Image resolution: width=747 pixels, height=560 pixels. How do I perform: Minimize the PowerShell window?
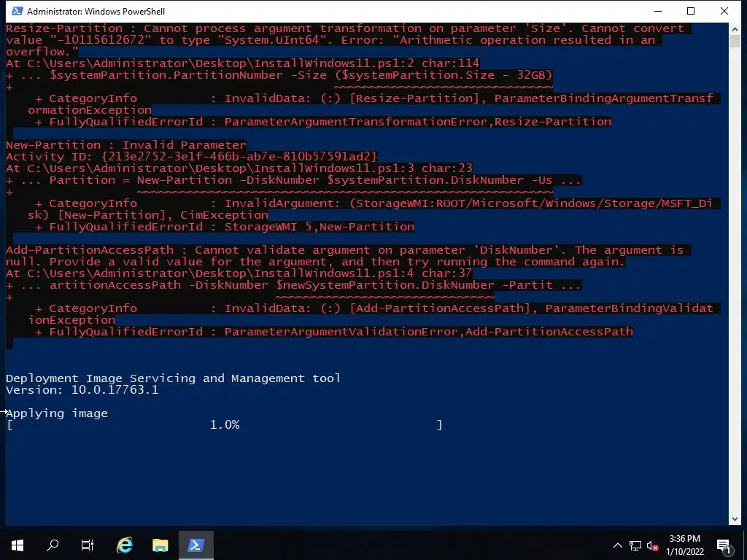(658, 11)
